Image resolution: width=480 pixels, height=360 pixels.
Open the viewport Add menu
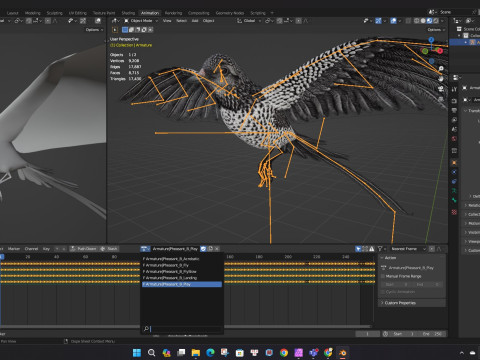coord(195,21)
